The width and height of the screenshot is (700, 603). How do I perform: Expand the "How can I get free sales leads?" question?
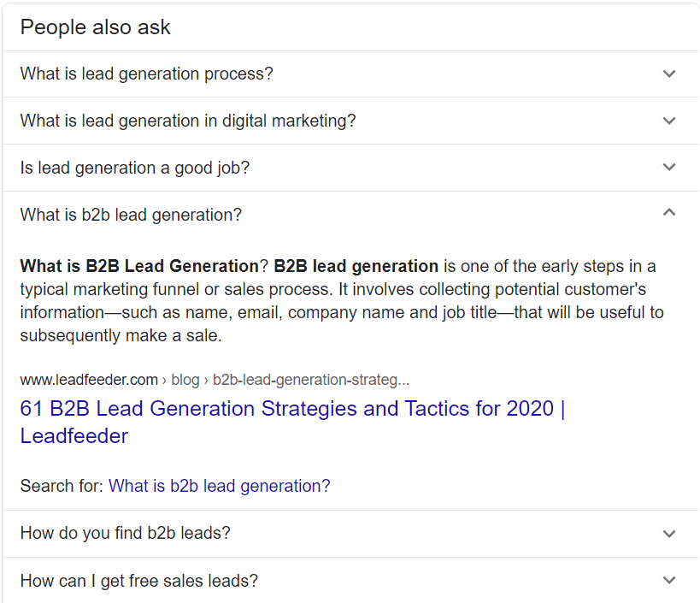click(x=139, y=581)
